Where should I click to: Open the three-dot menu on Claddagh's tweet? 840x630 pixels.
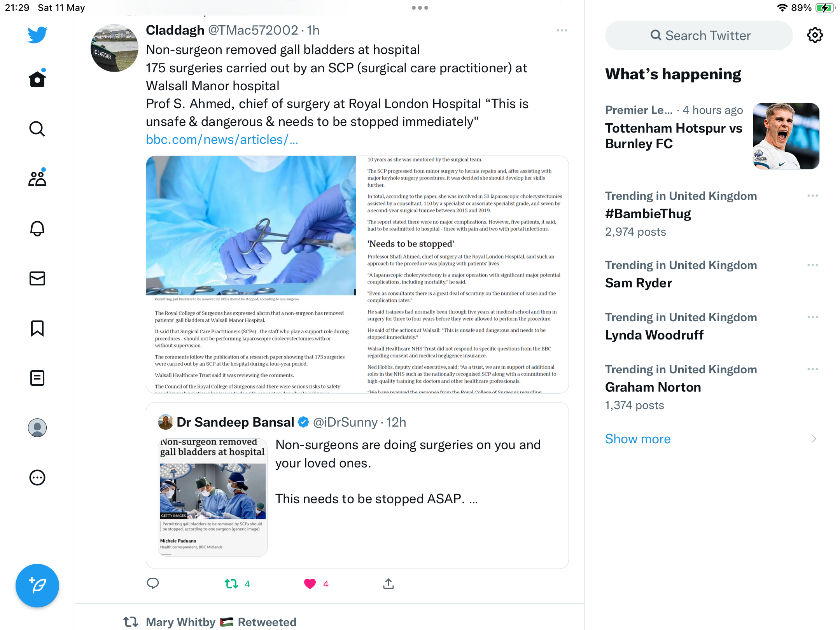(562, 30)
